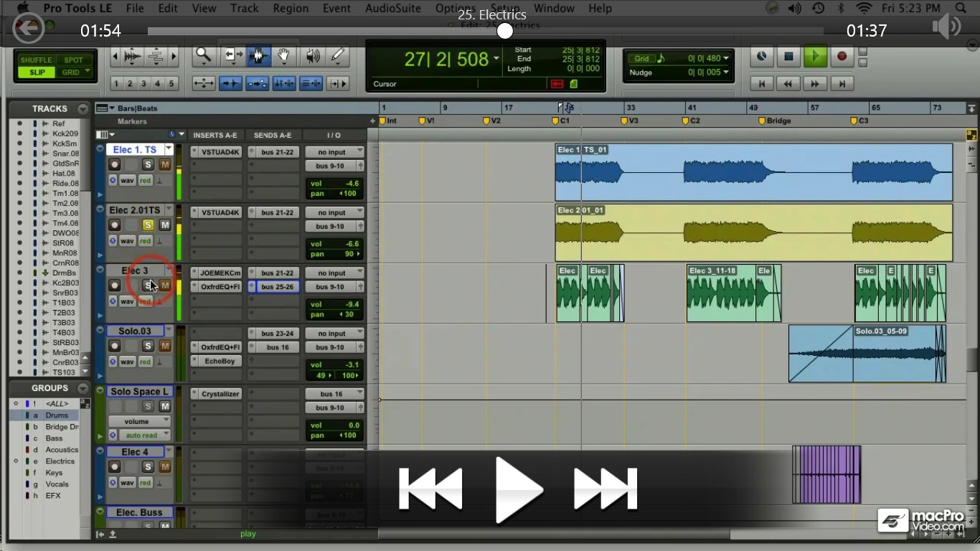
Task: Click the video overlay large play button
Action: [519, 489]
